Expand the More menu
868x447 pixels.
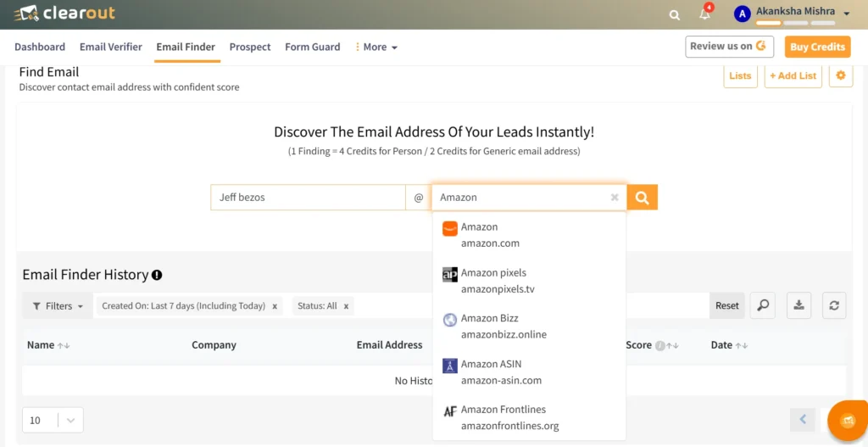pos(376,47)
